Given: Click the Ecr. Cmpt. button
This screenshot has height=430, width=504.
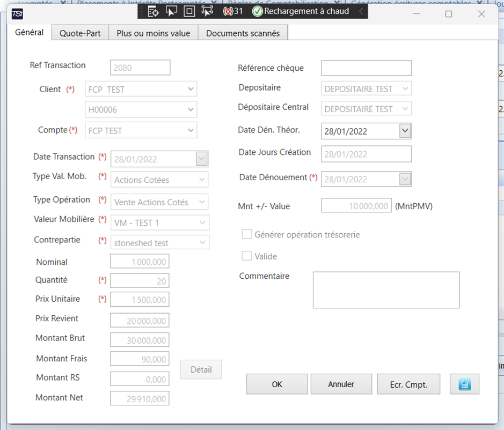Looking at the screenshot, I should click(x=408, y=384).
